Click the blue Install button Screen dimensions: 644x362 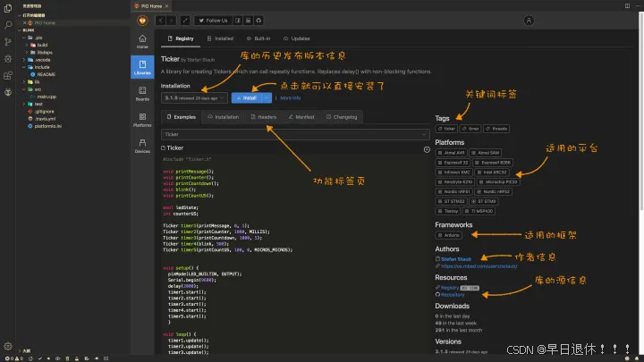coord(247,98)
